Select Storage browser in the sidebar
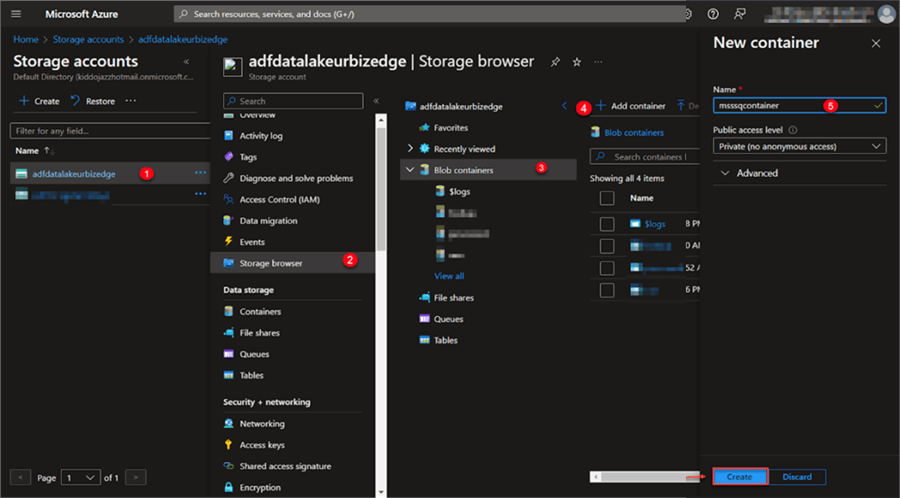The image size is (900, 498). pyautogui.click(x=270, y=263)
